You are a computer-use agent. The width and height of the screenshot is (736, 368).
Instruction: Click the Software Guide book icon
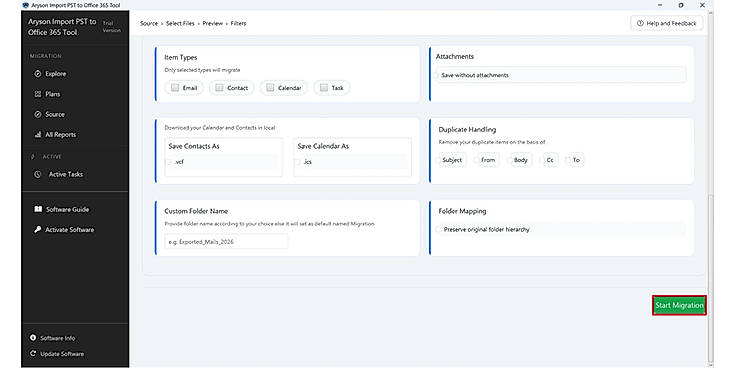(38, 209)
